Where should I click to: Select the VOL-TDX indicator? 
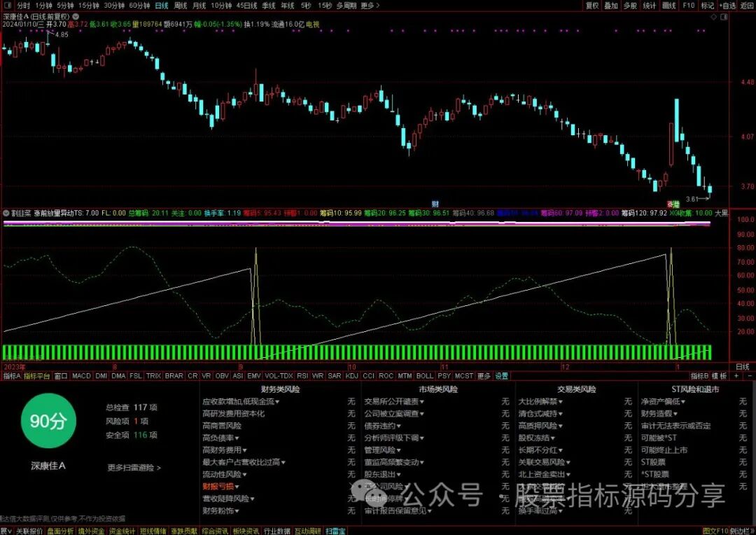click(x=279, y=376)
